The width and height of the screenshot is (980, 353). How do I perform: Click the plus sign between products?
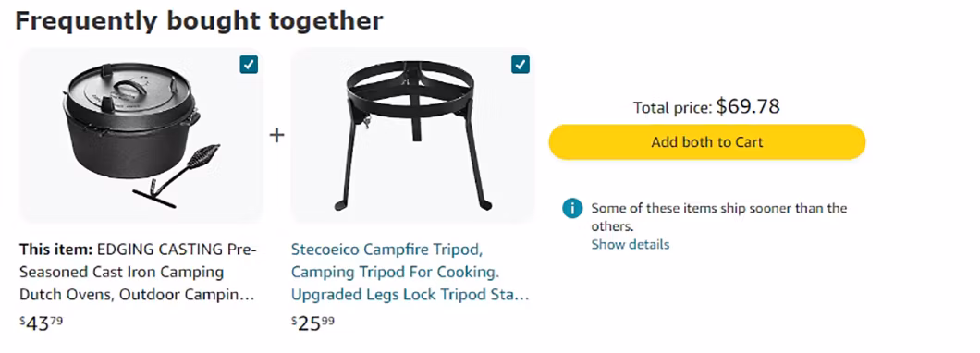276,135
